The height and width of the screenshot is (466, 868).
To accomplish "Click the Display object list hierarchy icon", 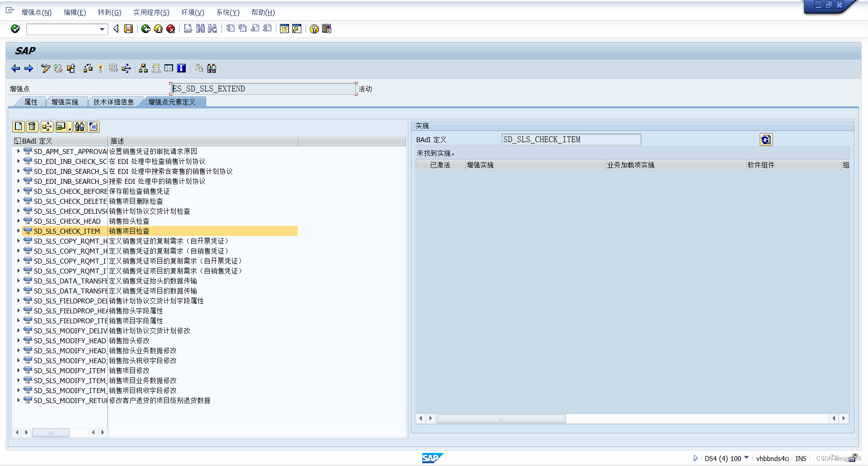I will pyautogui.click(x=143, y=68).
